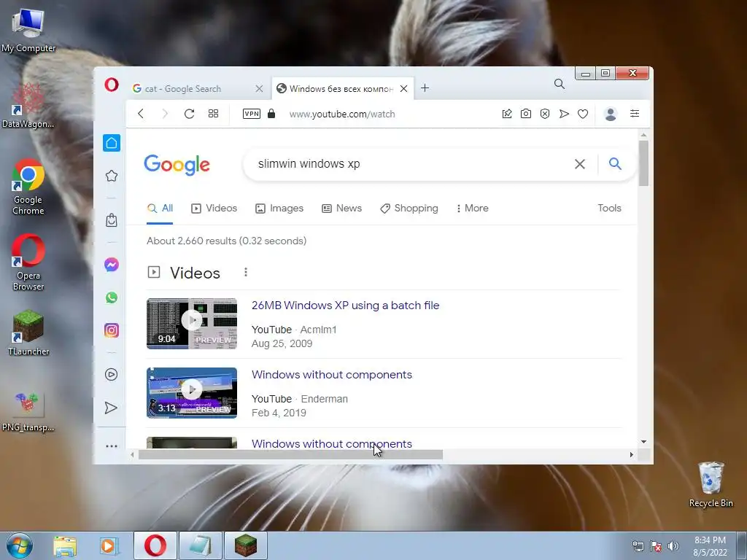The width and height of the screenshot is (747, 560).
Task: Switch to 'cat - Google Search' tab
Action: click(197, 88)
